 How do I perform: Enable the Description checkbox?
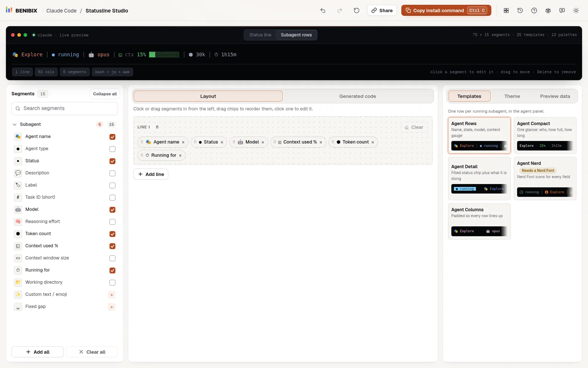[112, 173]
